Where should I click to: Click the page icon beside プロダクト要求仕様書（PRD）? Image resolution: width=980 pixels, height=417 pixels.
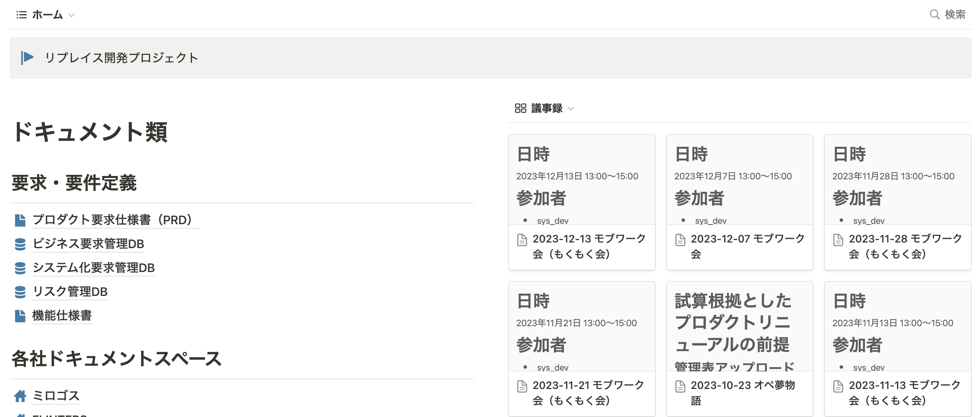20,220
